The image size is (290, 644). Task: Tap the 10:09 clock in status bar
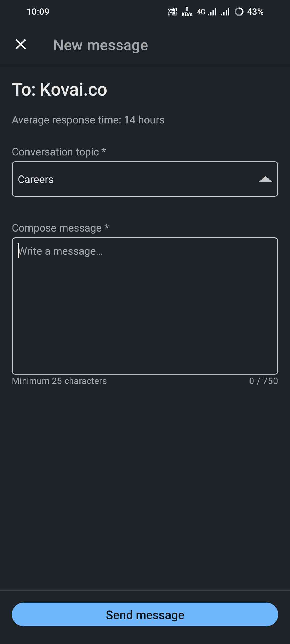38,12
